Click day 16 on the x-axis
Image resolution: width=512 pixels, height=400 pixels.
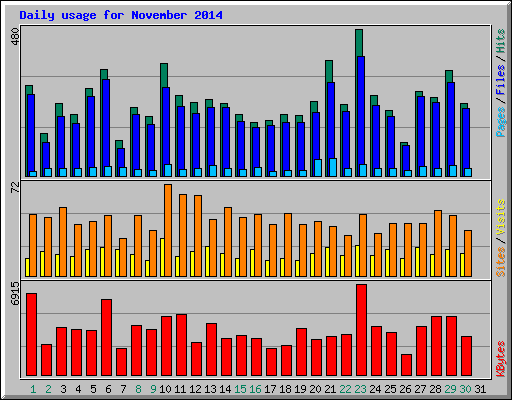click(x=255, y=389)
